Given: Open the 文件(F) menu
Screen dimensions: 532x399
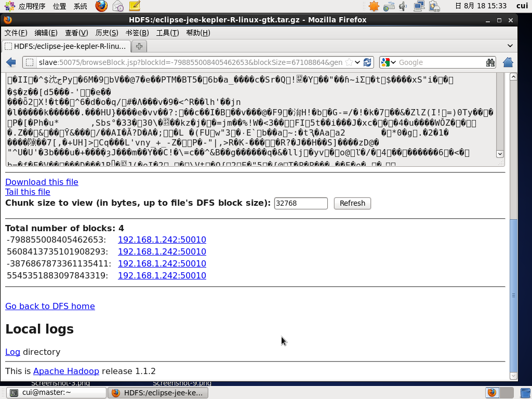Looking at the screenshot, I should click(x=16, y=33).
